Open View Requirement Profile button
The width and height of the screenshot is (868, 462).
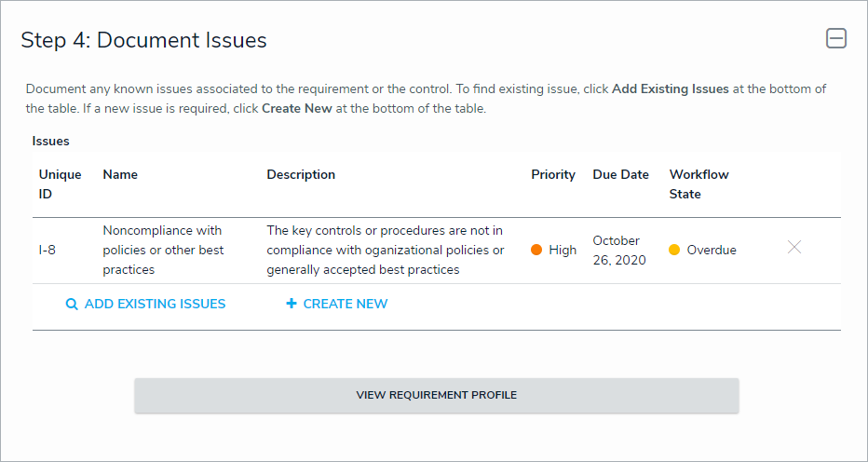pyautogui.click(x=436, y=395)
